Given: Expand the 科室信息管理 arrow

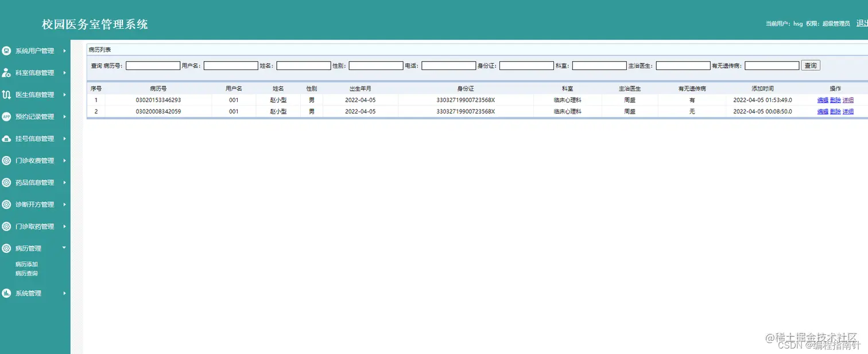Looking at the screenshot, I should [64, 73].
